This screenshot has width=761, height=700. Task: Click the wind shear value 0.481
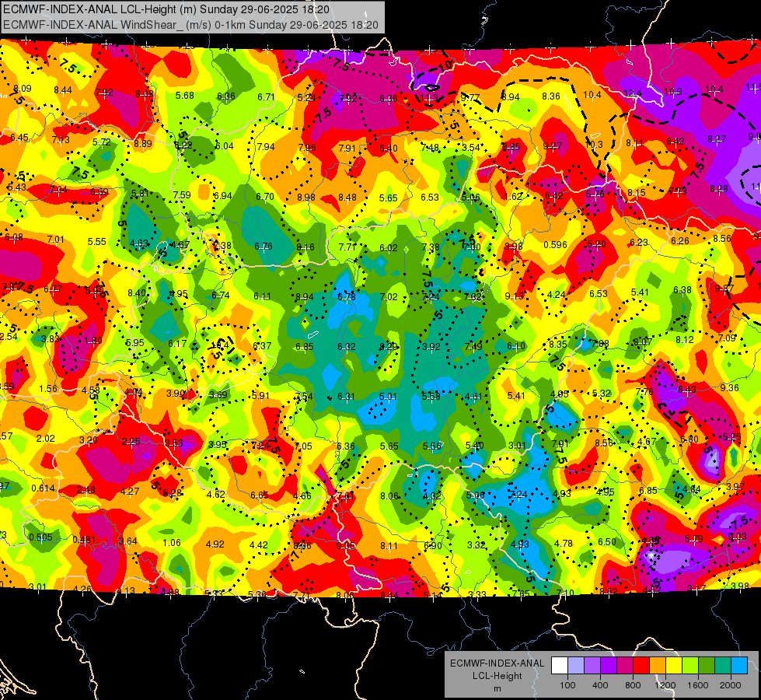pos(84,540)
